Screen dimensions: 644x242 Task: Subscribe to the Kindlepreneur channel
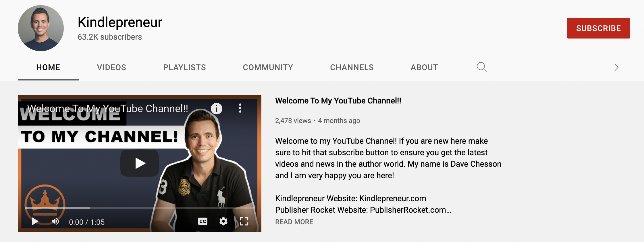tap(599, 28)
